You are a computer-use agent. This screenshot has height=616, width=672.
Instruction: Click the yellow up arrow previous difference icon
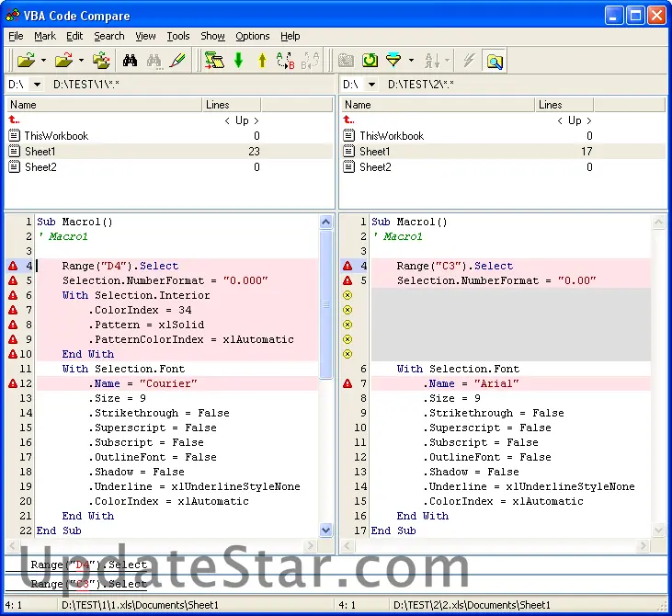262,61
